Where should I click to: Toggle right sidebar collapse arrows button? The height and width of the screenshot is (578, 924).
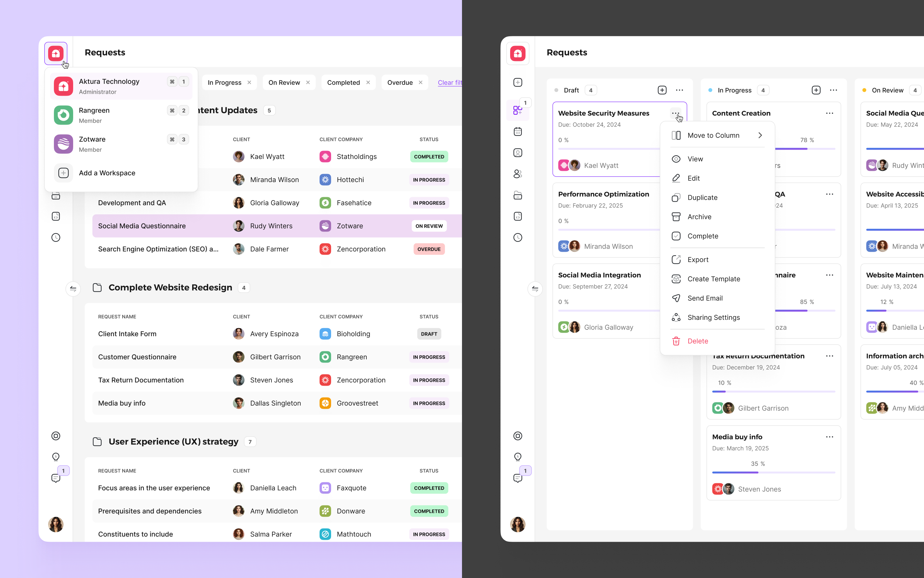[x=535, y=289]
